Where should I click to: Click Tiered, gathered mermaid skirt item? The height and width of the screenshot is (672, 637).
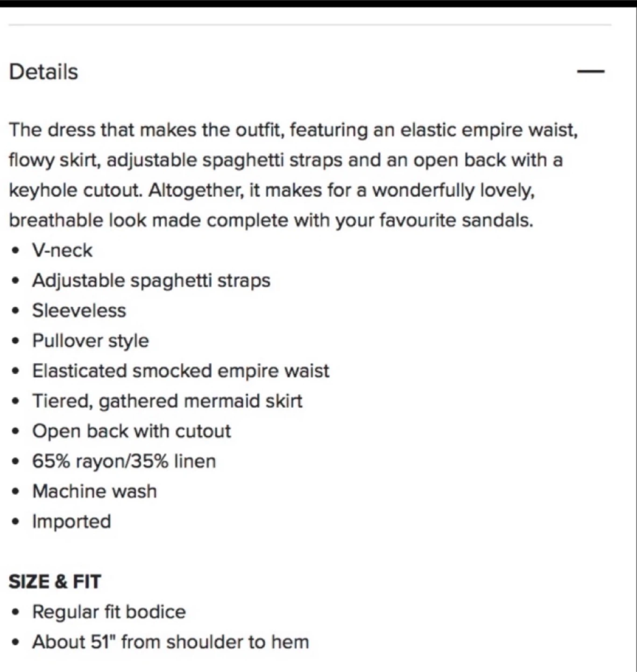tap(167, 401)
